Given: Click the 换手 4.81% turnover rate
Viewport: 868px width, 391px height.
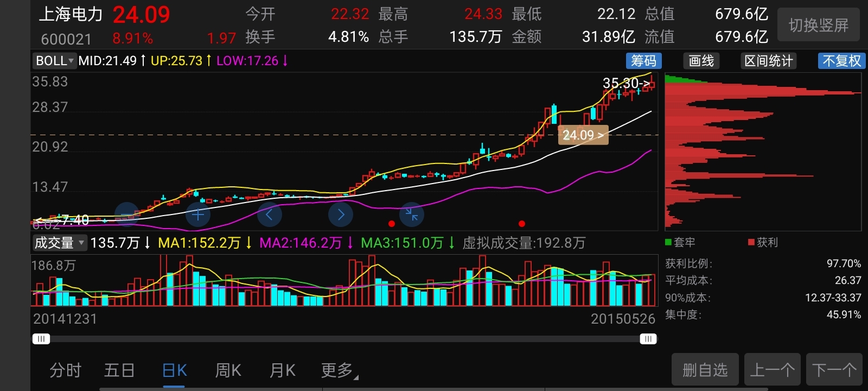Looking at the screenshot, I should pos(348,37).
